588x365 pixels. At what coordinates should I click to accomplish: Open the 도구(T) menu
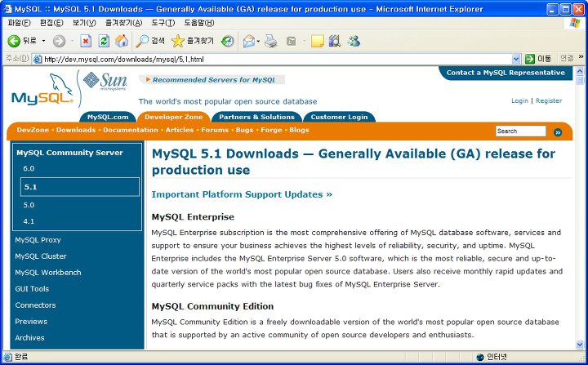click(x=163, y=23)
